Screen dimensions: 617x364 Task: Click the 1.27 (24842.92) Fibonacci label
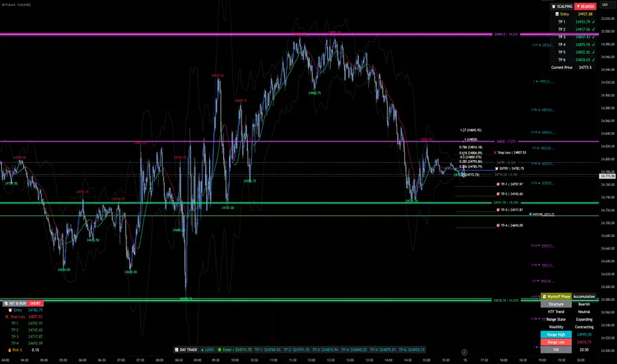tap(471, 130)
